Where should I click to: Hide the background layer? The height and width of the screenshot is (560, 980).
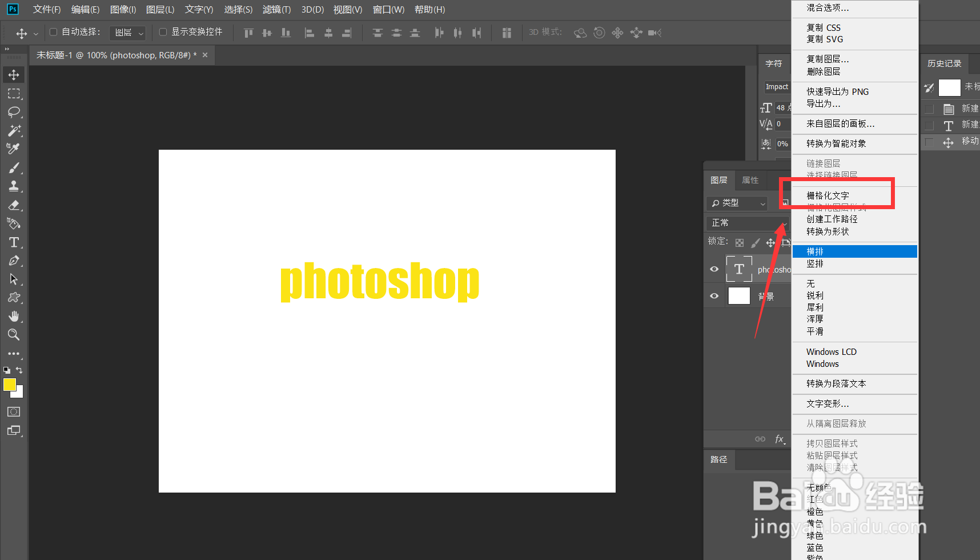click(714, 296)
